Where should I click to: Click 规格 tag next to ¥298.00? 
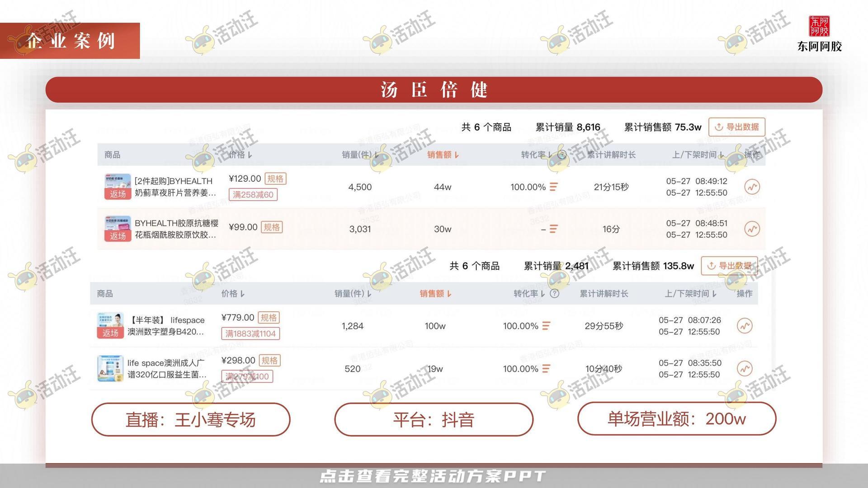click(269, 361)
